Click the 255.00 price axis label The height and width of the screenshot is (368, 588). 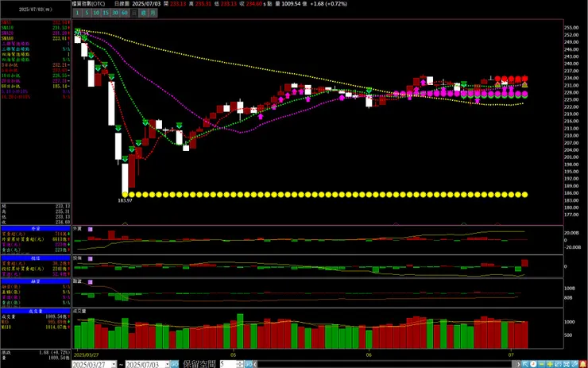pos(571,28)
